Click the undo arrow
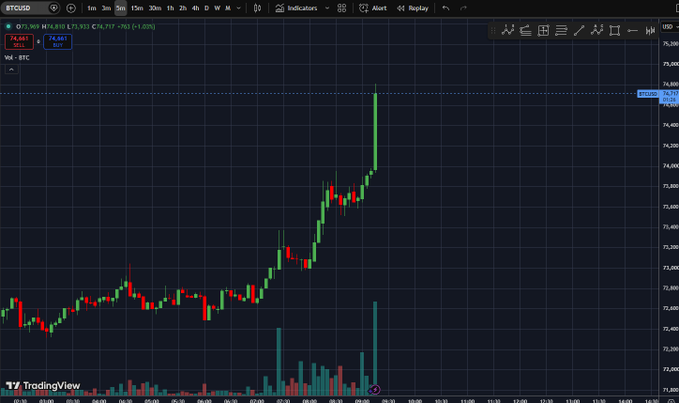This screenshot has height=403, width=679. pyautogui.click(x=446, y=8)
